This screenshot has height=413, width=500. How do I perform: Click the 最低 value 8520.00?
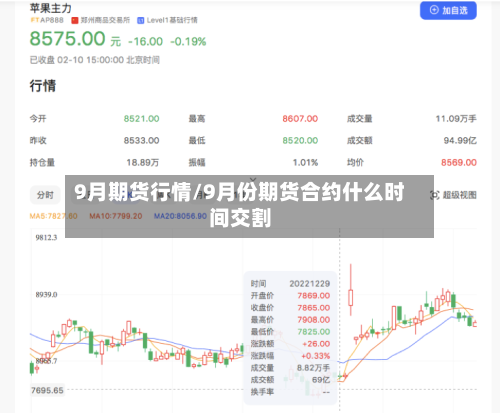click(300, 141)
